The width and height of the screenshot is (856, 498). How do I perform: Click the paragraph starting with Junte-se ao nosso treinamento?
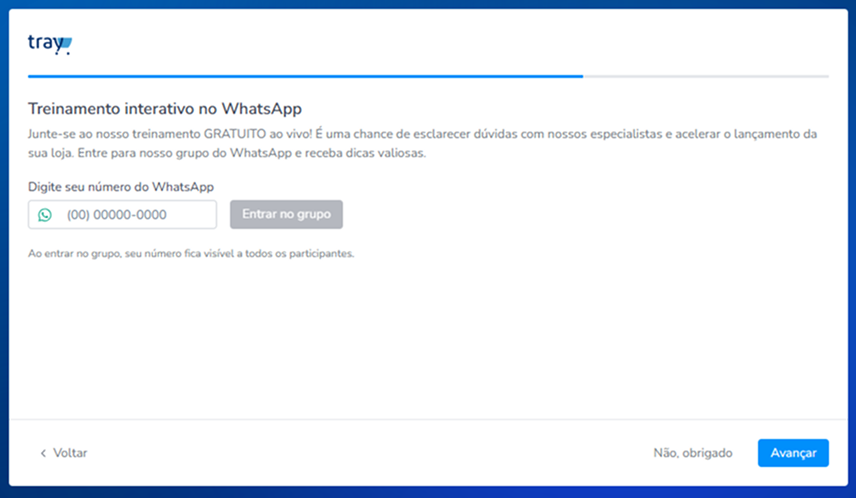coord(423,143)
